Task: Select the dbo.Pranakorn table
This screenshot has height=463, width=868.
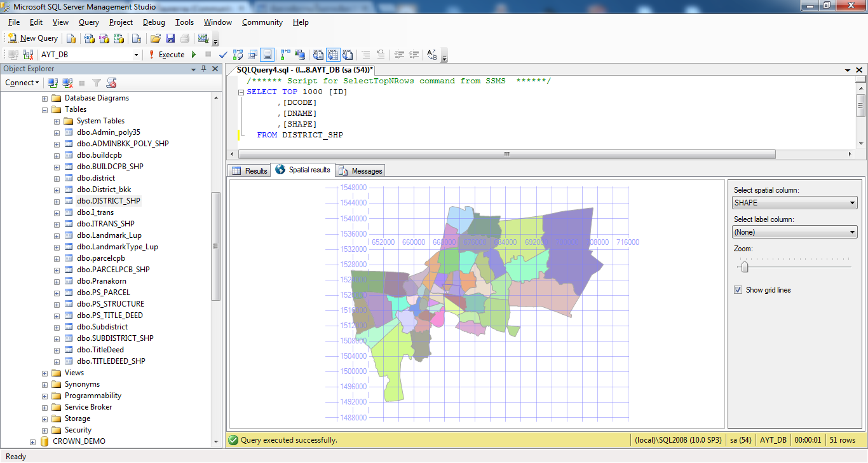Action: click(101, 281)
